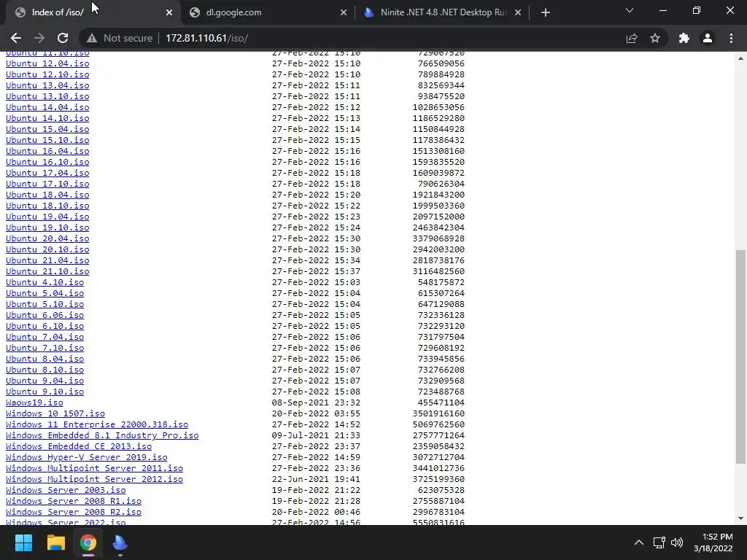
Task: Open Windows Start menu
Action: tap(23, 542)
